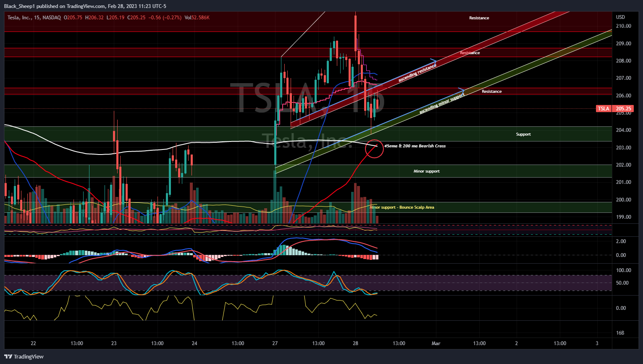Select the Tesla, Inc., 15, NASDAQ title
The image size is (643, 364).
click(34, 18)
